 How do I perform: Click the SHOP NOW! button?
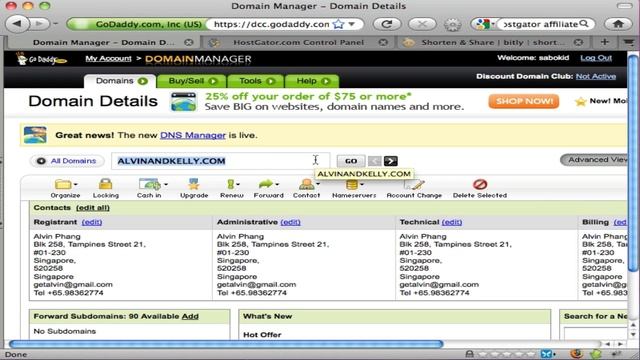[x=524, y=101]
